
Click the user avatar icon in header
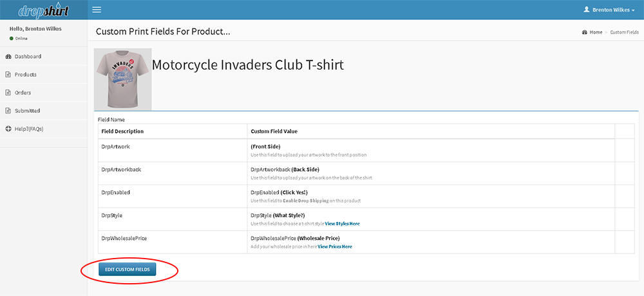click(587, 9)
